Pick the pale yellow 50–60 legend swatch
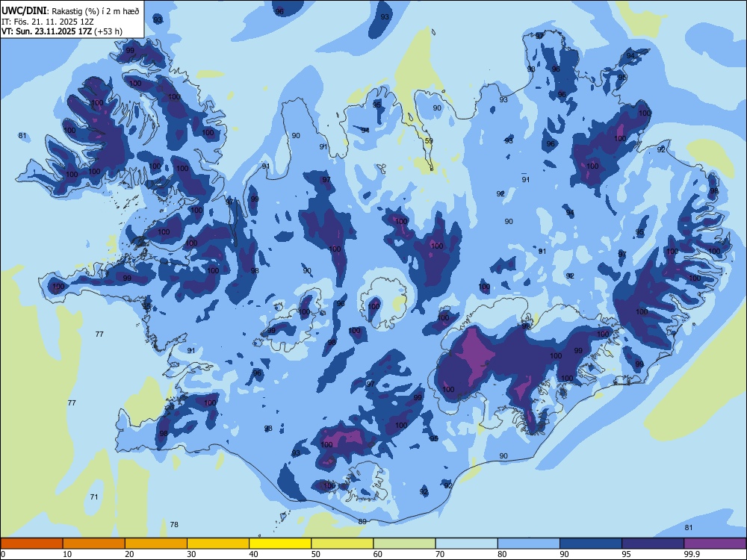This screenshot has height=560, width=747. point(343,544)
